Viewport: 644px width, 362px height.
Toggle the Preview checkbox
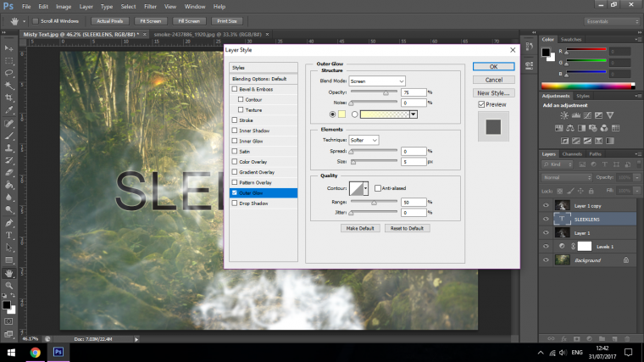(481, 104)
